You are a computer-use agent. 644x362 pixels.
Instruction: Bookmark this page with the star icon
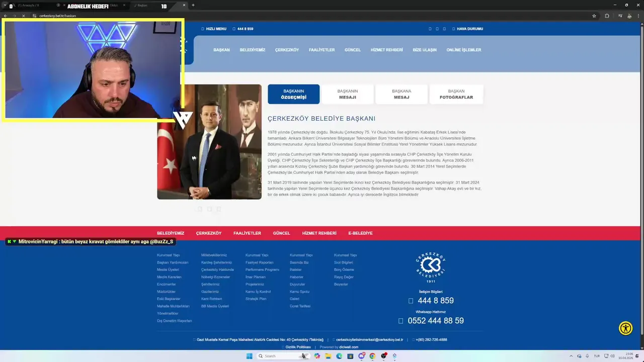594,16
